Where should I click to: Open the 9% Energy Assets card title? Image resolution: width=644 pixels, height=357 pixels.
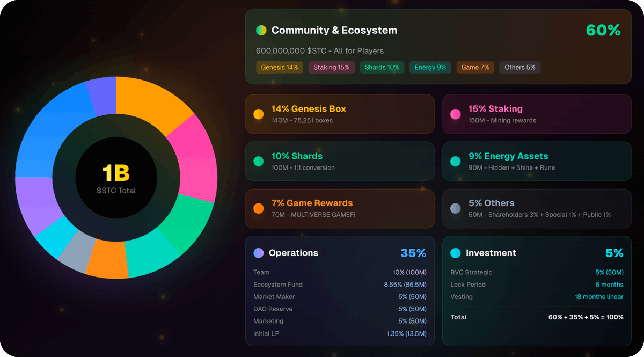[508, 156]
